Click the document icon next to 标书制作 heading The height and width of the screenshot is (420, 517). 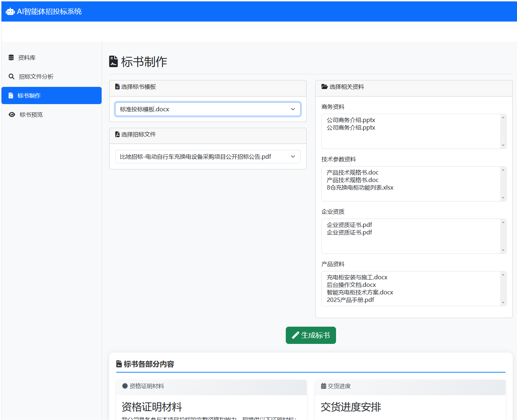pyautogui.click(x=113, y=61)
